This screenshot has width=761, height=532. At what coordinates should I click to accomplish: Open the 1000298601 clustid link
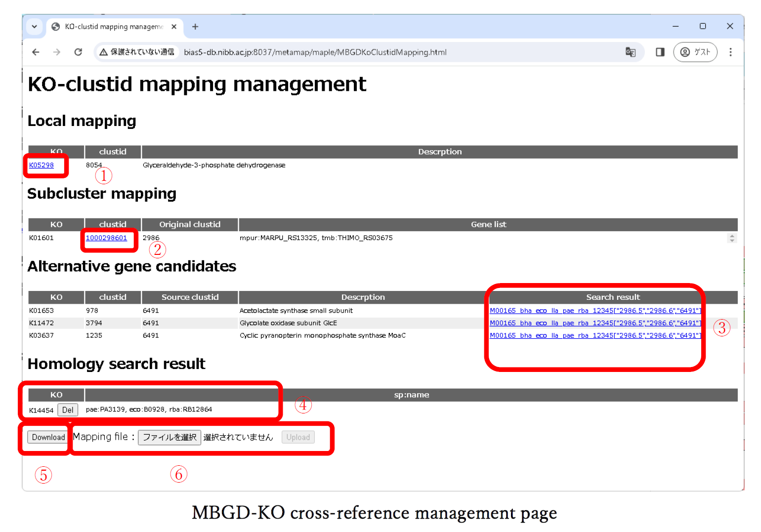(x=106, y=238)
